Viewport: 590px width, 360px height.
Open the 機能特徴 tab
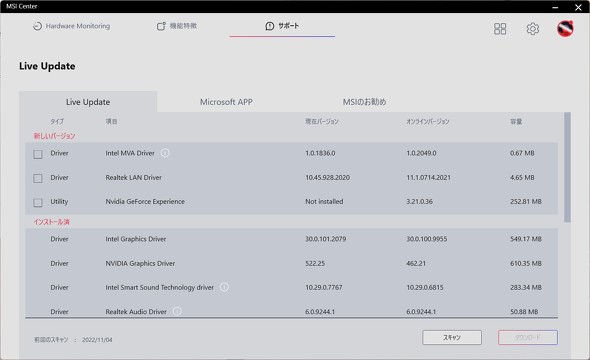(177, 26)
